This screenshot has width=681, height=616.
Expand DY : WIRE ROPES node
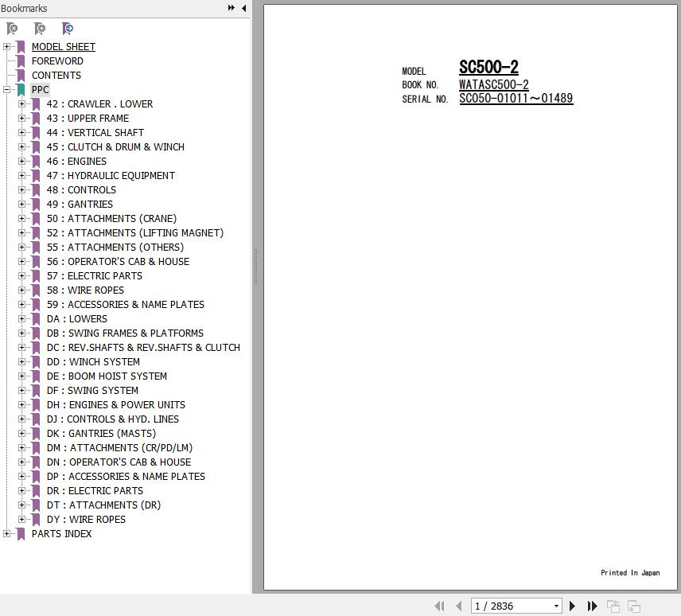tap(21, 519)
